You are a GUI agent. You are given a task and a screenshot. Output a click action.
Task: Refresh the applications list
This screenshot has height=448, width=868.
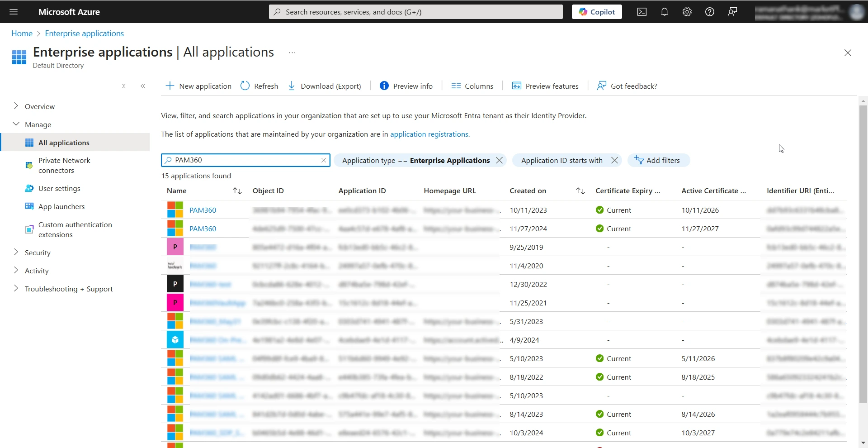(259, 86)
